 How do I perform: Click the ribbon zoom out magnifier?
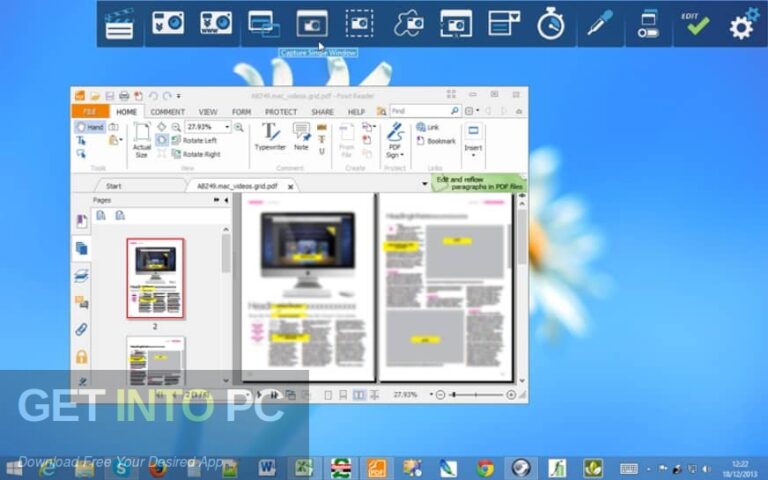coord(176,127)
